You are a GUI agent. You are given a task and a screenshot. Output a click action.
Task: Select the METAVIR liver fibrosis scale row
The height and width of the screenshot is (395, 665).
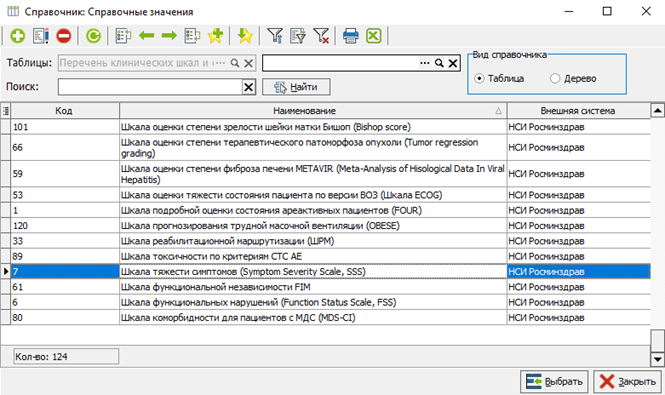325,174
